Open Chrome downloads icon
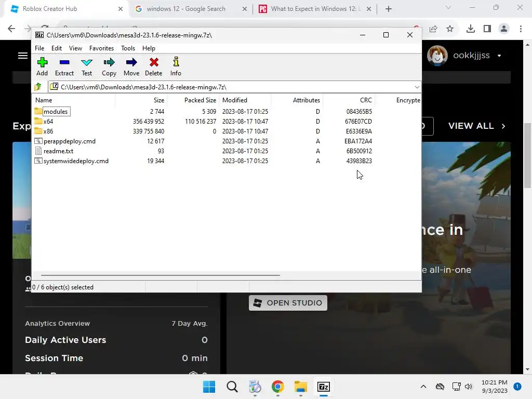The image size is (532, 399). coord(471,29)
